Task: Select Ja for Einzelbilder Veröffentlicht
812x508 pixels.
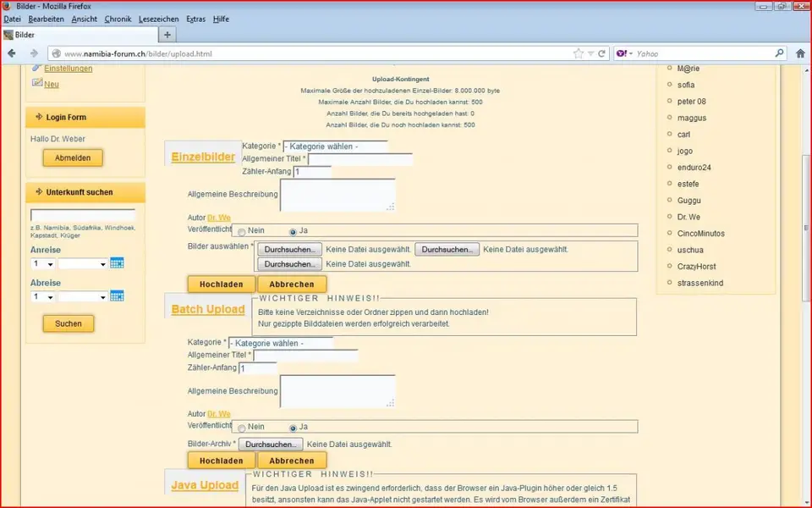Action: [x=294, y=232]
